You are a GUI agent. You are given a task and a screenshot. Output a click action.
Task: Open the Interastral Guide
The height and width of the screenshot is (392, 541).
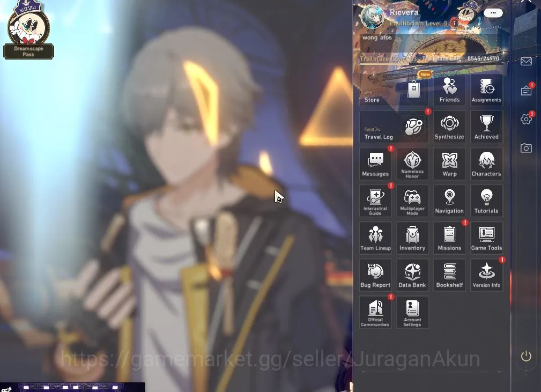point(375,201)
